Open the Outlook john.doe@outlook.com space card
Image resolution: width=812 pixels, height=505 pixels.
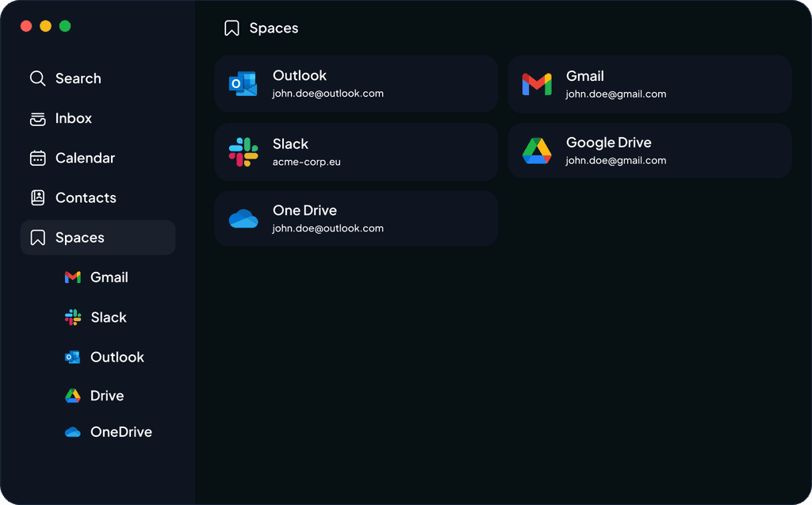click(356, 84)
